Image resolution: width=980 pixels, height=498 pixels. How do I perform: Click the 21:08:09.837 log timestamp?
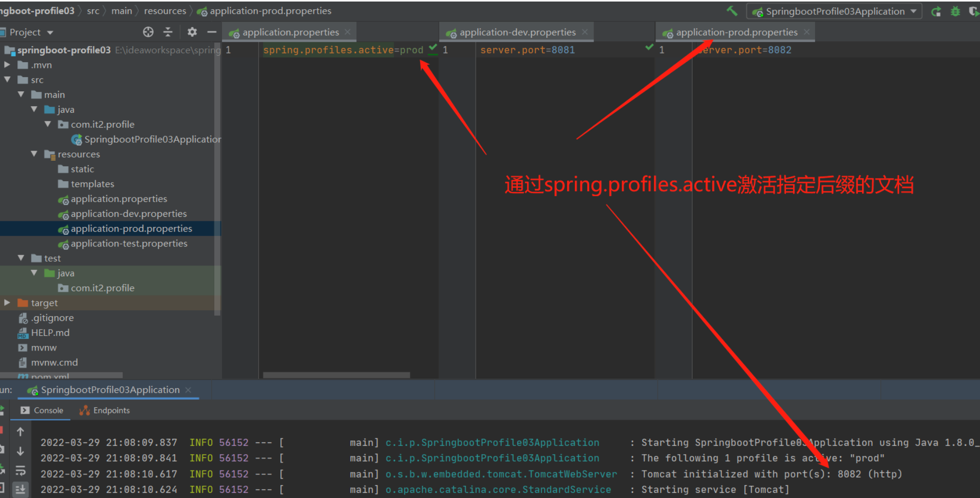point(141,442)
